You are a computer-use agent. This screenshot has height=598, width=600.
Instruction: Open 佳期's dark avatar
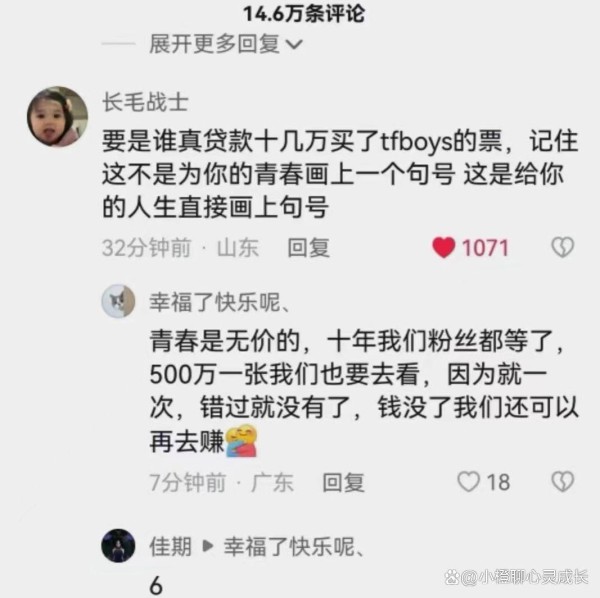point(118,546)
